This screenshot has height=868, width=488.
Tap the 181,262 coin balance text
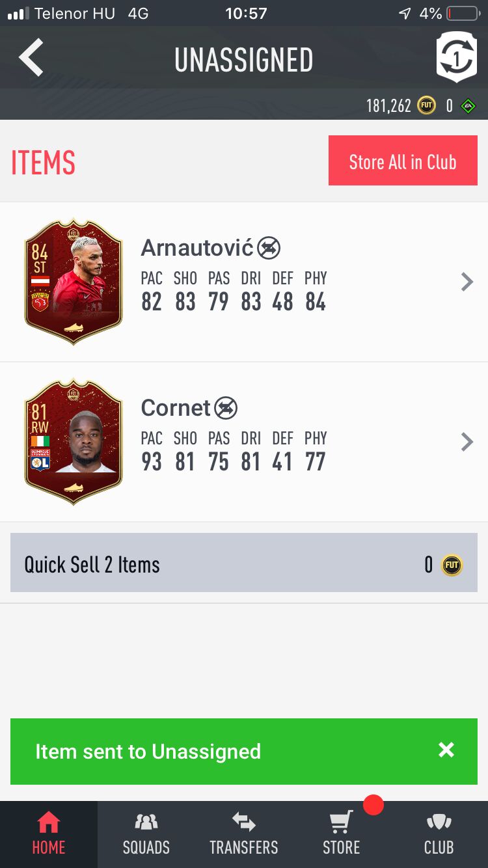[x=389, y=106]
